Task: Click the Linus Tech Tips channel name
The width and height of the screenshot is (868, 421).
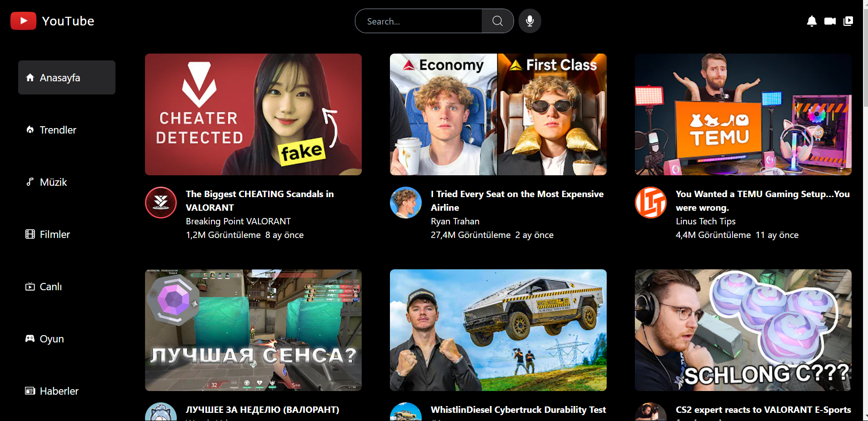Action: coord(705,221)
